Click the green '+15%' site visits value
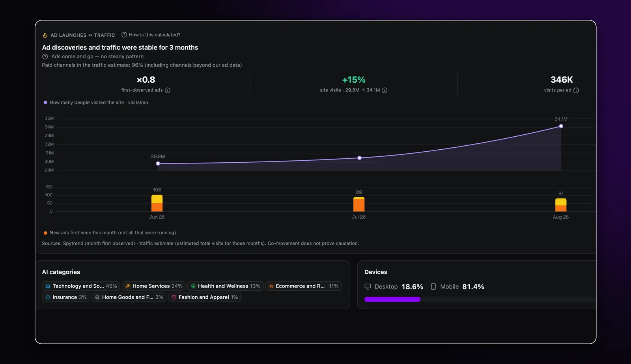 (354, 80)
